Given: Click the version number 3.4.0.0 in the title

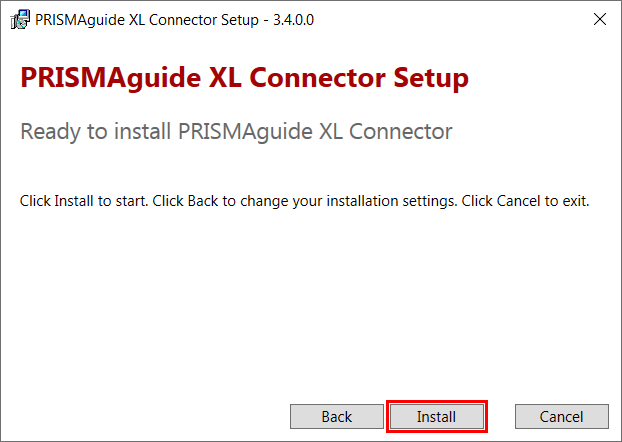Looking at the screenshot, I should (294, 20).
